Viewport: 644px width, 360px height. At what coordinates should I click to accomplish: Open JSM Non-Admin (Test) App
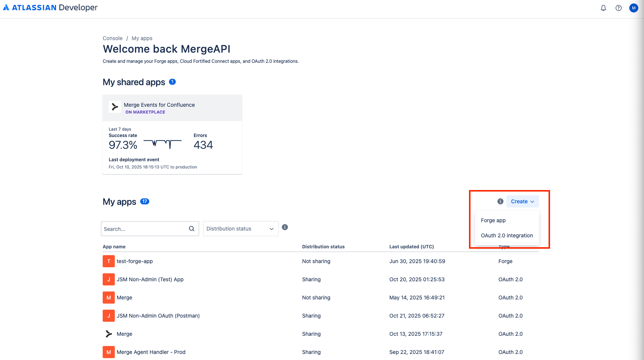(x=150, y=279)
